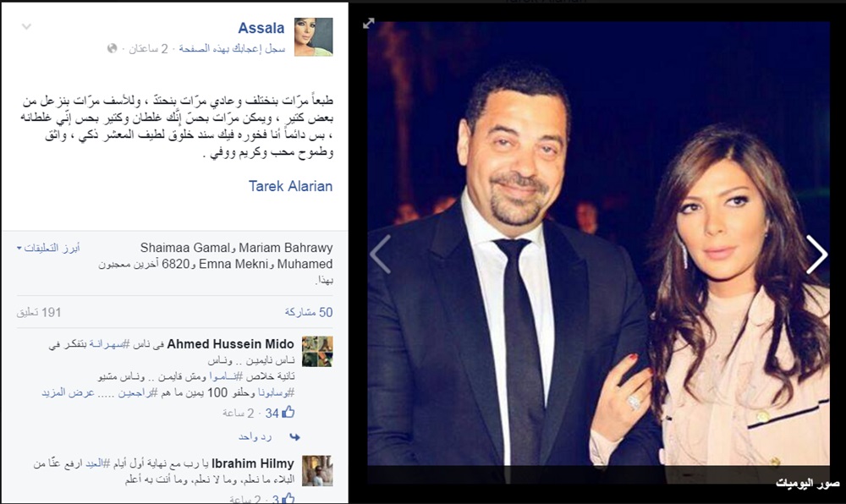Open post options chevron beside Assala header
The height and width of the screenshot is (504, 846).
26,26
